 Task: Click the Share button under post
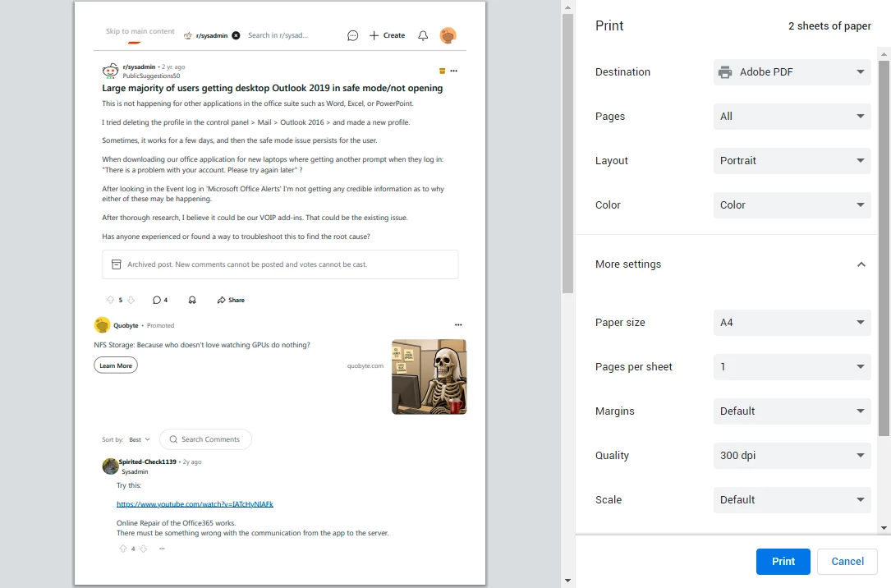coord(231,300)
